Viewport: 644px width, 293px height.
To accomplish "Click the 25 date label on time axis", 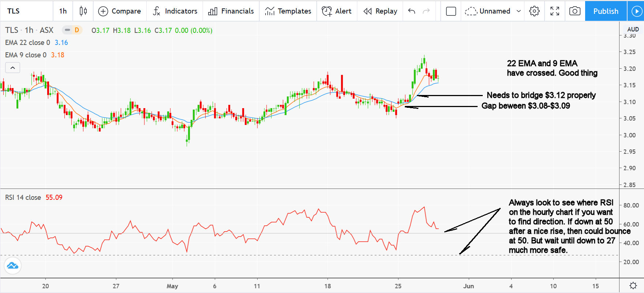I will pos(398,286).
